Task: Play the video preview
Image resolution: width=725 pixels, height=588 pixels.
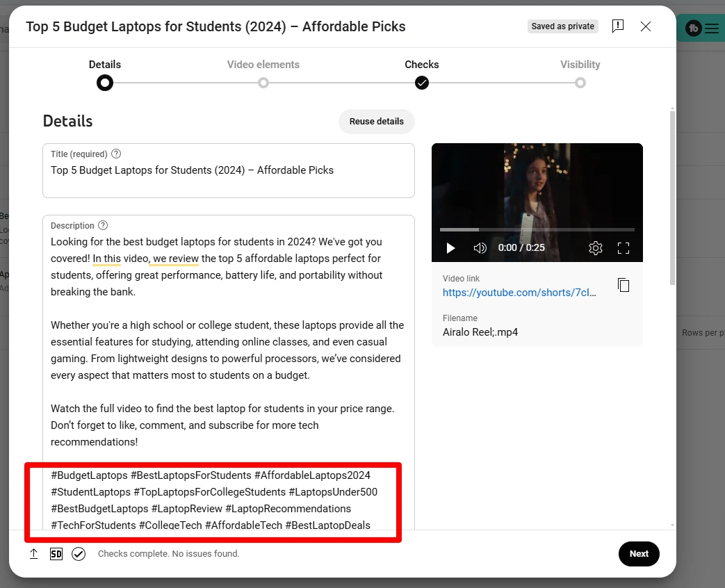Action: (x=450, y=248)
